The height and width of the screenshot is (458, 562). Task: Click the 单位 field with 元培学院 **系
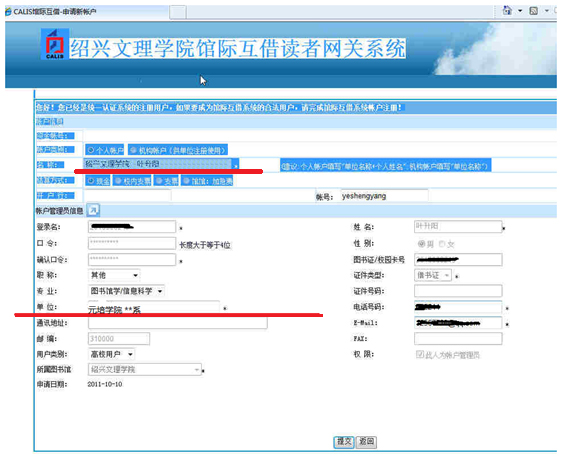pyautogui.click(x=154, y=307)
